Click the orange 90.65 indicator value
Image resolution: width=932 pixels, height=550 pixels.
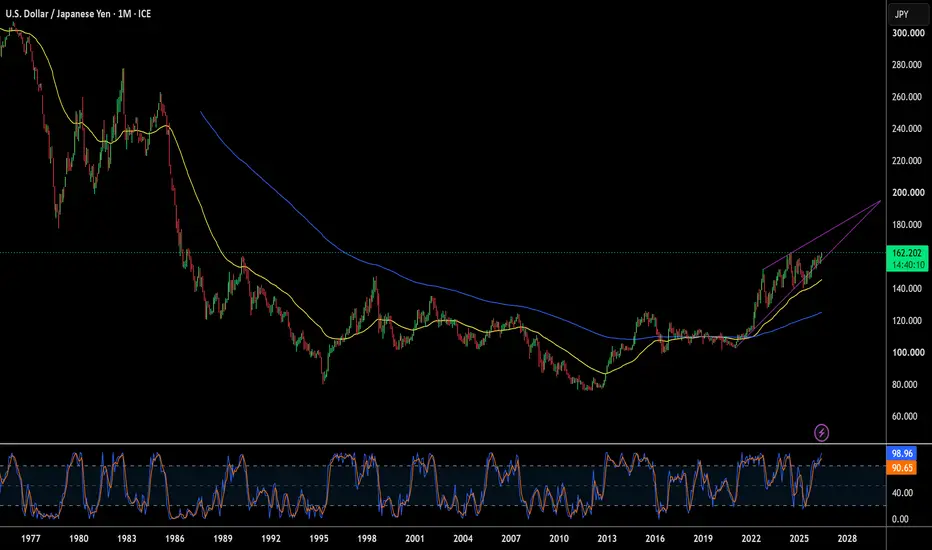click(902, 468)
